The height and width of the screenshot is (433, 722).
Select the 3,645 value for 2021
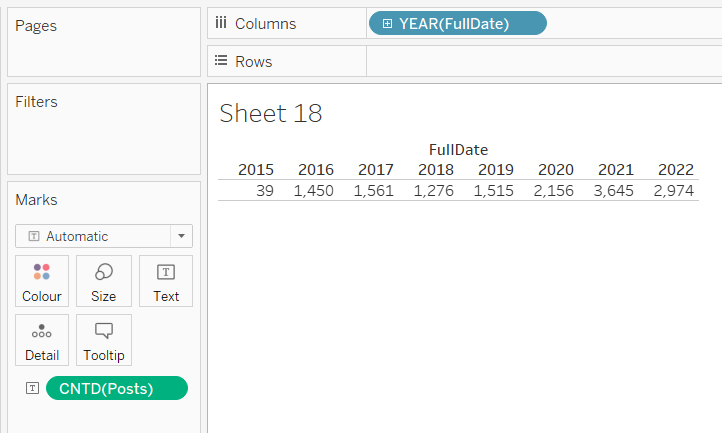pyautogui.click(x=613, y=190)
